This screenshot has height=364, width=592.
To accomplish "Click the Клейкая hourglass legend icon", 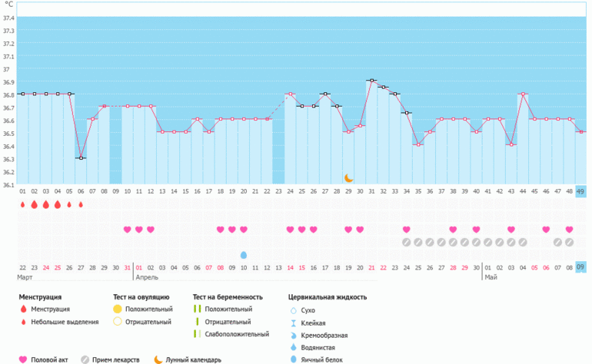I will (293, 323).
